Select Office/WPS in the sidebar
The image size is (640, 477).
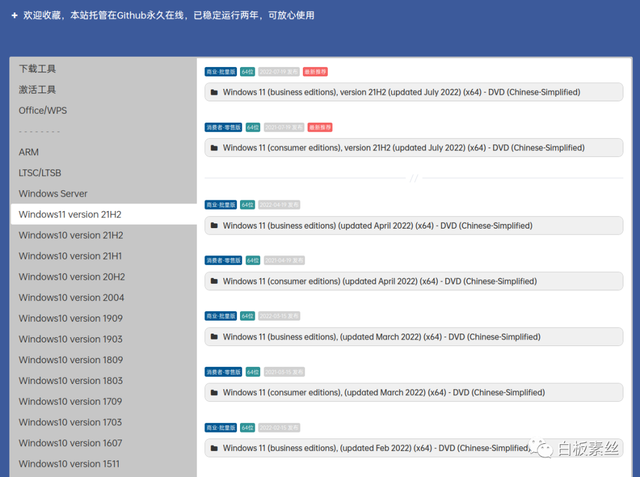pyautogui.click(x=43, y=110)
